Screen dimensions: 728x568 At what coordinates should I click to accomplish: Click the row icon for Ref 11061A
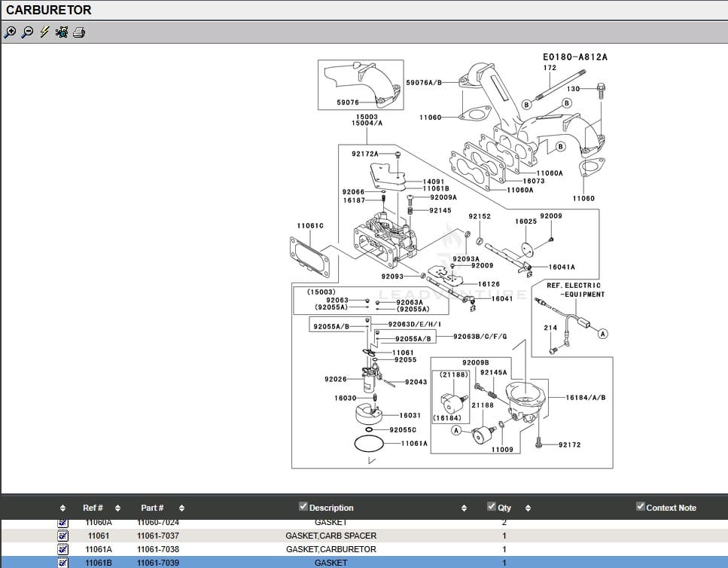[x=63, y=549]
